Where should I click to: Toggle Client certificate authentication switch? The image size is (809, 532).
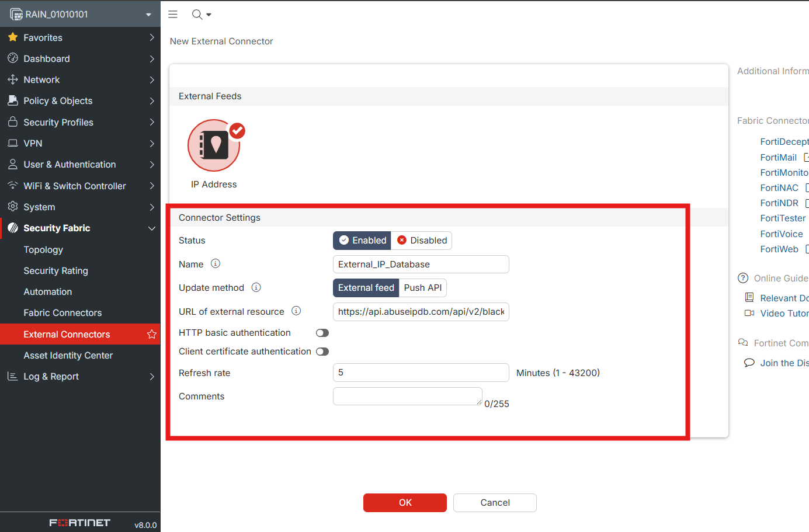pos(322,352)
